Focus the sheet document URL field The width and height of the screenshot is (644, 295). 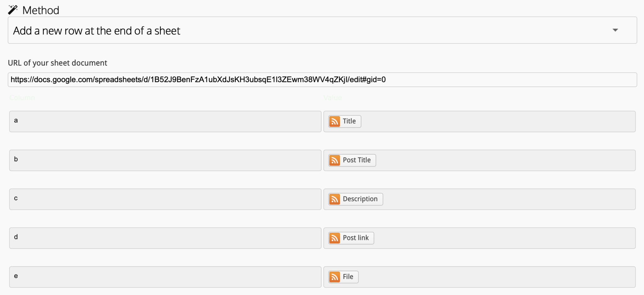click(322, 80)
